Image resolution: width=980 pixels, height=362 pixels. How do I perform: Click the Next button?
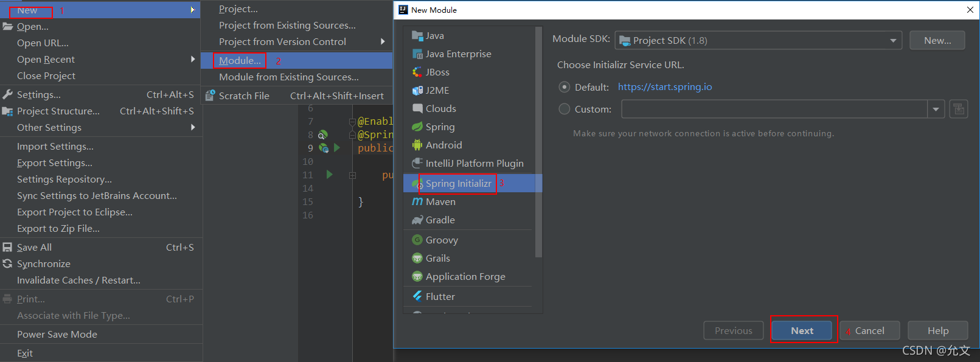(x=802, y=330)
